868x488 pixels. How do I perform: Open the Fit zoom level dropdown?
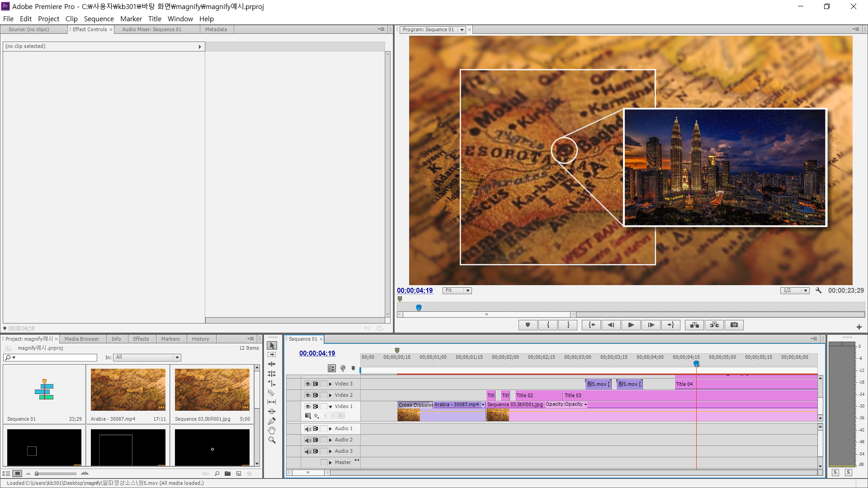(x=457, y=291)
